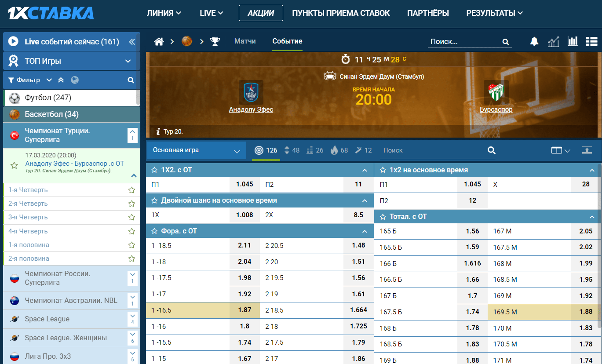602x364 pixels.
Task: Open notifications bell icon
Action: coord(534,41)
